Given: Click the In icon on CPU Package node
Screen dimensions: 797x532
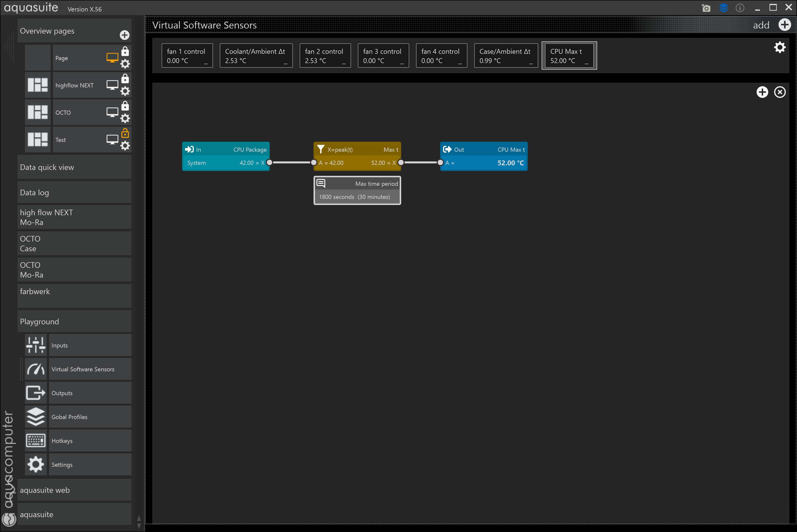Looking at the screenshot, I should [x=189, y=149].
